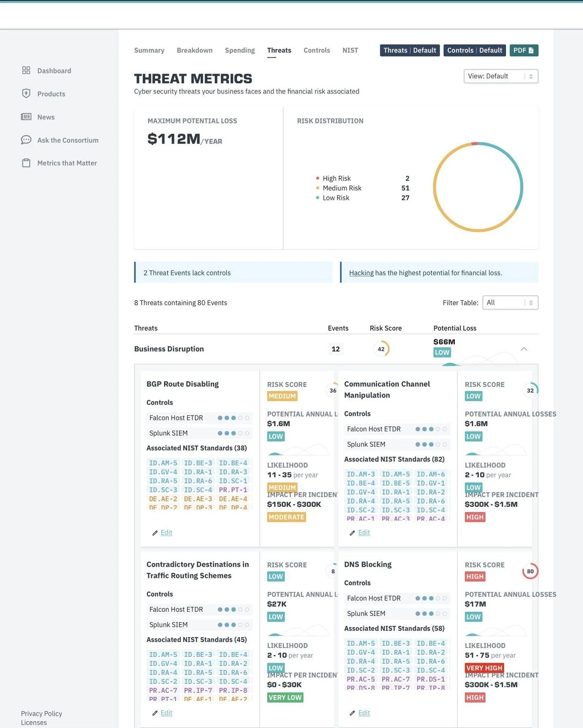
Task: Click Edit link under Contradictory Destinations card
Action: (x=166, y=713)
